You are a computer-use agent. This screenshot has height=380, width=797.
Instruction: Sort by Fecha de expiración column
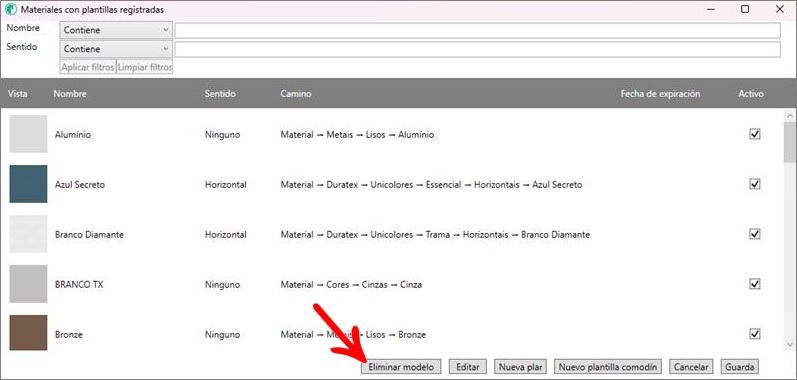[x=660, y=94]
